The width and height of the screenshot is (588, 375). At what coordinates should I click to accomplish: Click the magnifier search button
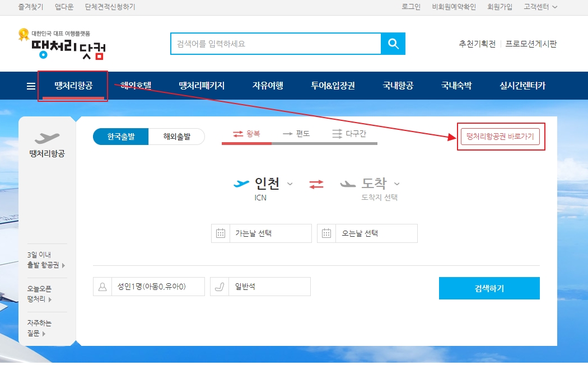coord(393,44)
